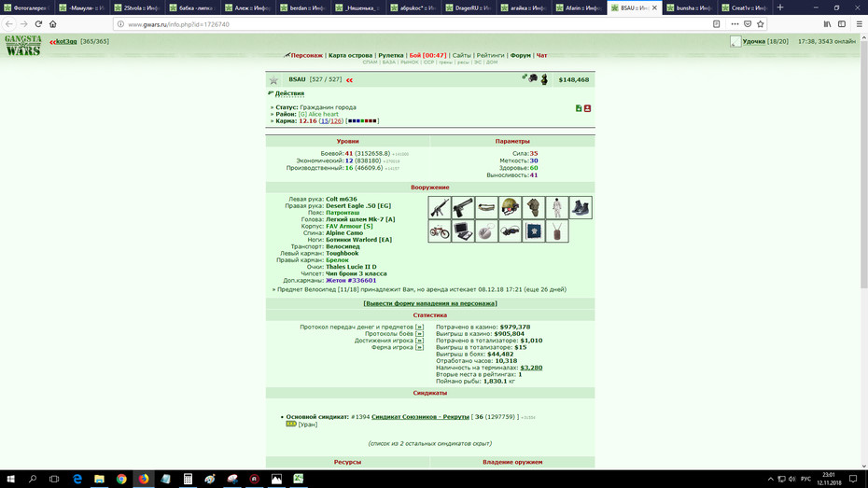This screenshot has width=868, height=488.
Task: Click the soldier figure badge in BSAU header
Action: coord(544,79)
